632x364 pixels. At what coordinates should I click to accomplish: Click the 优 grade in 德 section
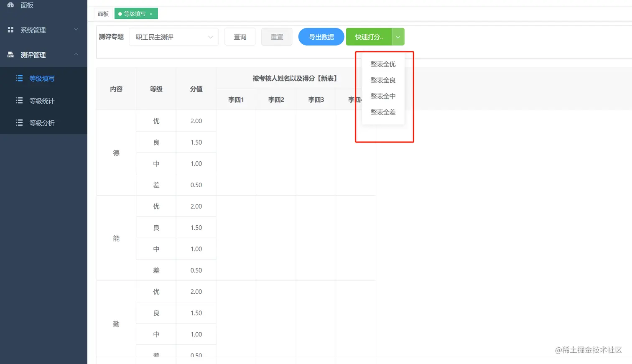click(x=156, y=121)
